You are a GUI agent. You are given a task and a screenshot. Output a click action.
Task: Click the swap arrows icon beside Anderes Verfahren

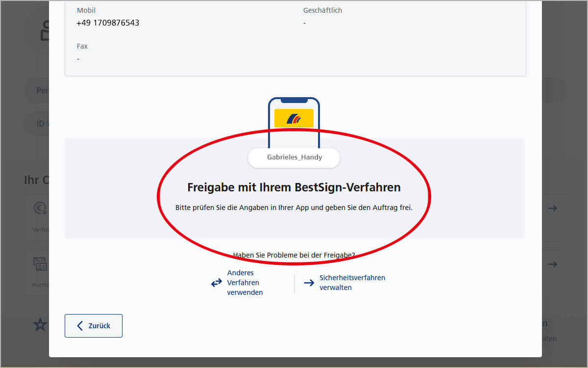[217, 283]
